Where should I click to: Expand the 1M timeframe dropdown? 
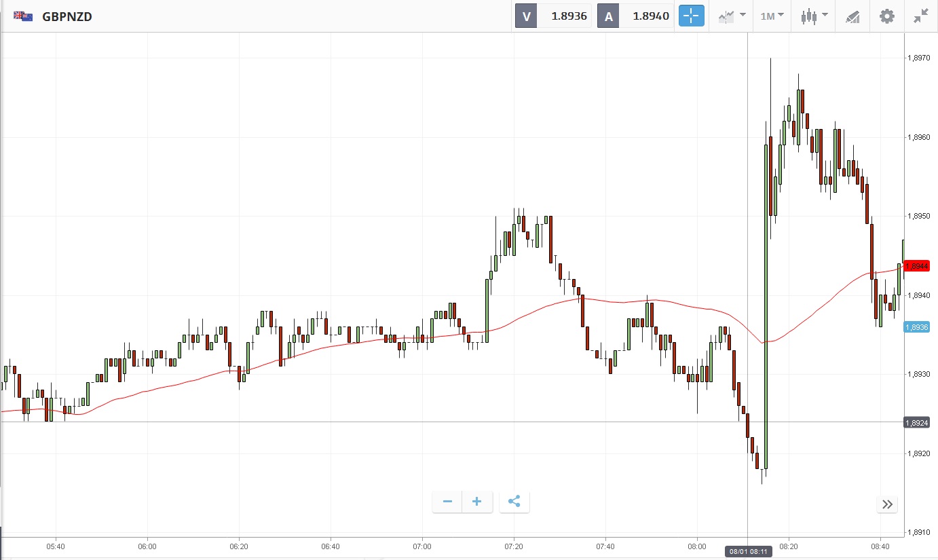772,16
